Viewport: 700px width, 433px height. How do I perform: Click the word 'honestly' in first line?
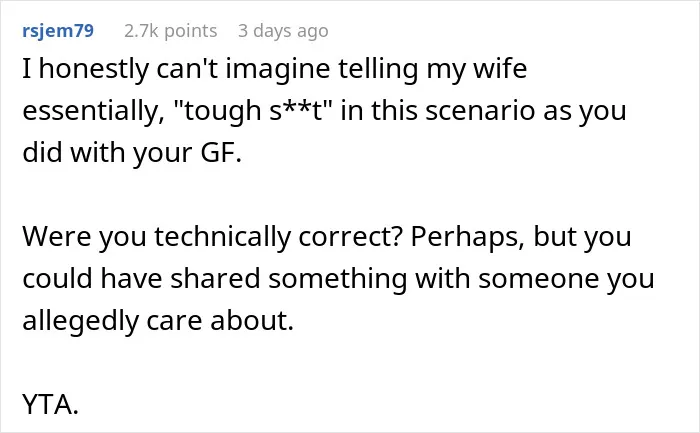click(x=94, y=69)
